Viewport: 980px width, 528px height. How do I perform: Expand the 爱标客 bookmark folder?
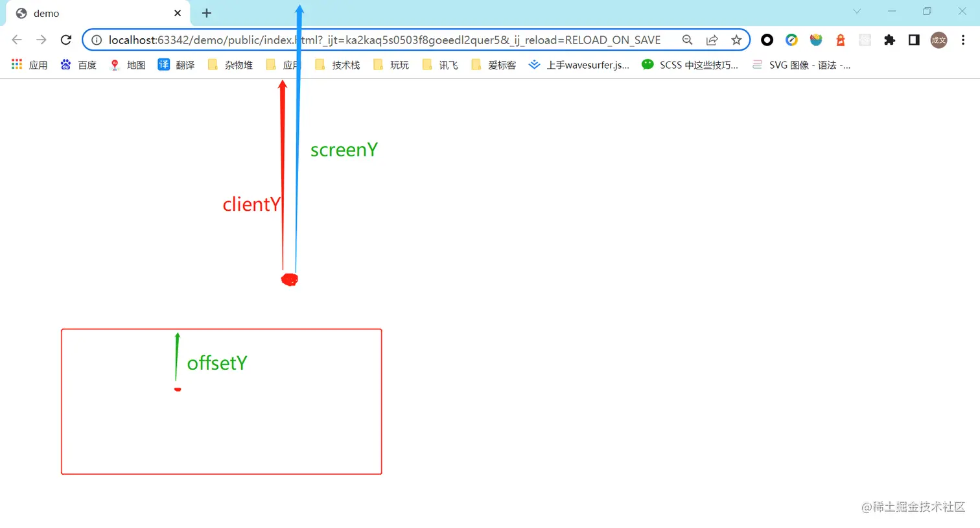tap(494, 65)
